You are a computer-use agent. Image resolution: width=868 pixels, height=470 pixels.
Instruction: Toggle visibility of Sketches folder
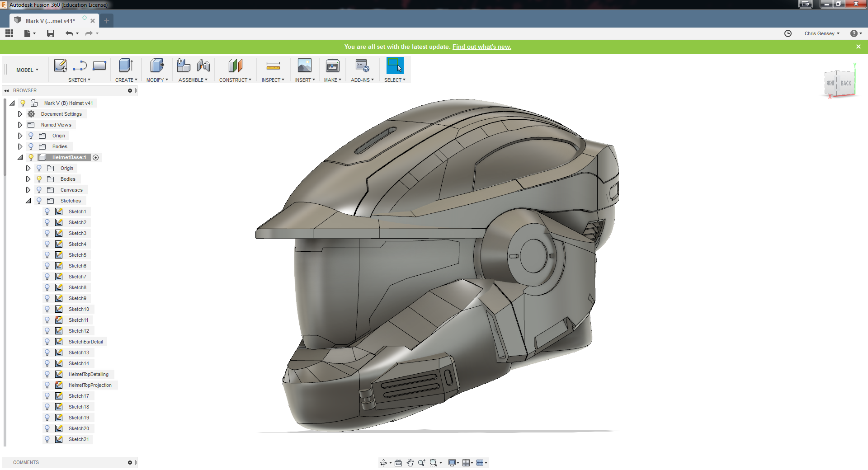click(39, 201)
